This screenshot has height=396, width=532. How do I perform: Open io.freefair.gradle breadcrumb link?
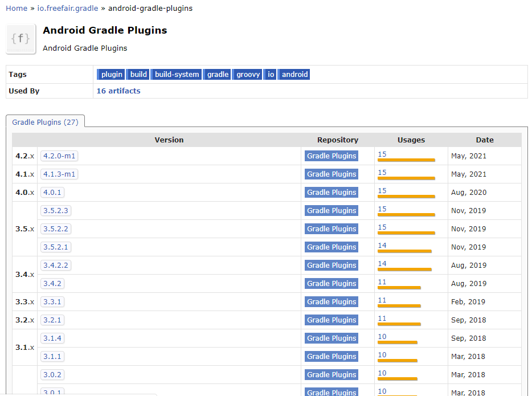point(68,8)
